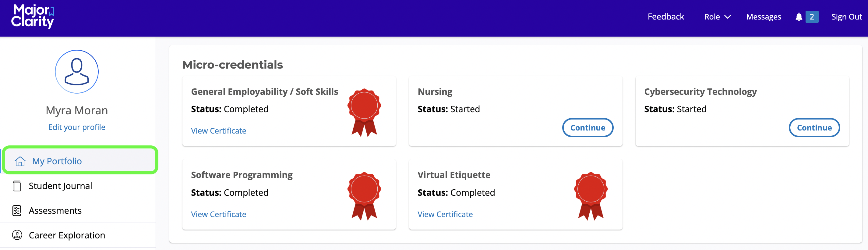This screenshot has width=868, height=250.
Task: Click the Virtual Etiquette ribbon badge
Action: [x=590, y=196]
